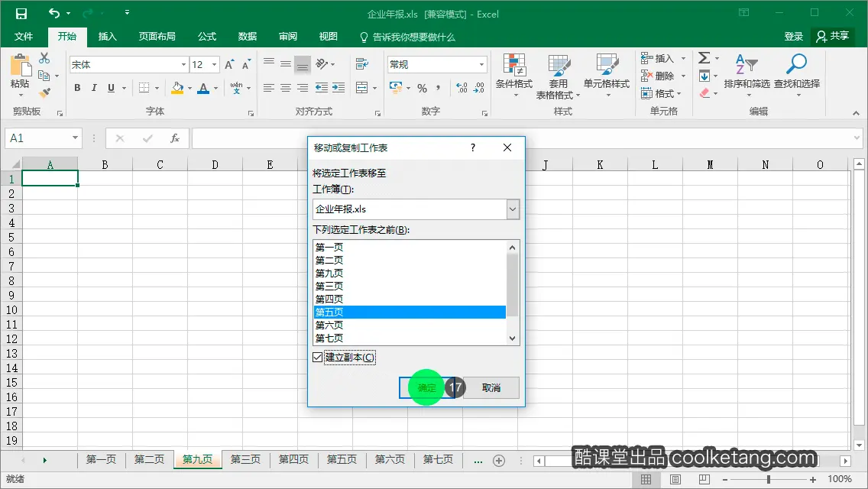Click the cell borders icon

point(144,88)
